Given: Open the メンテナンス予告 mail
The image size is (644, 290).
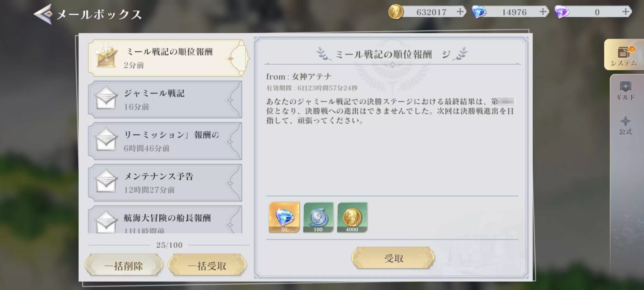Looking at the screenshot, I should [165, 183].
